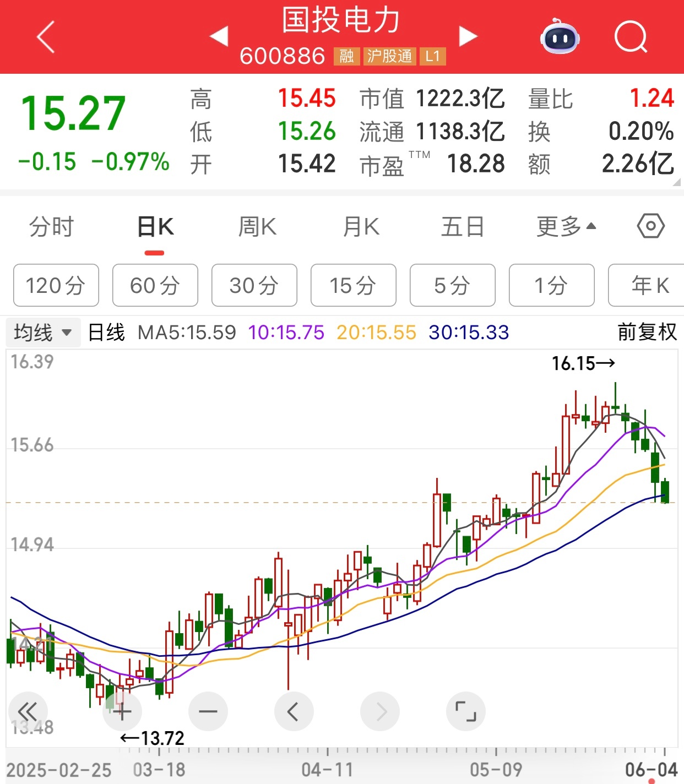Viewport: 684px width, 784px height.
Task: Switch to previous stock with left triangle
Action: pyautogui.click(x=219, y=36)
